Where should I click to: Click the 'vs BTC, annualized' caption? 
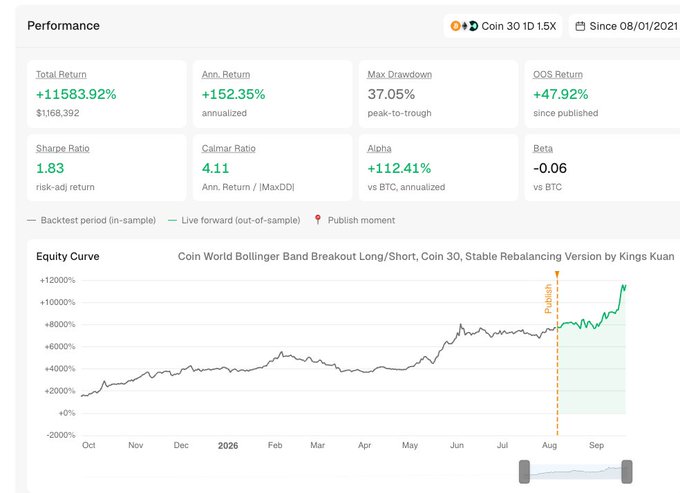tap(406, 187)
